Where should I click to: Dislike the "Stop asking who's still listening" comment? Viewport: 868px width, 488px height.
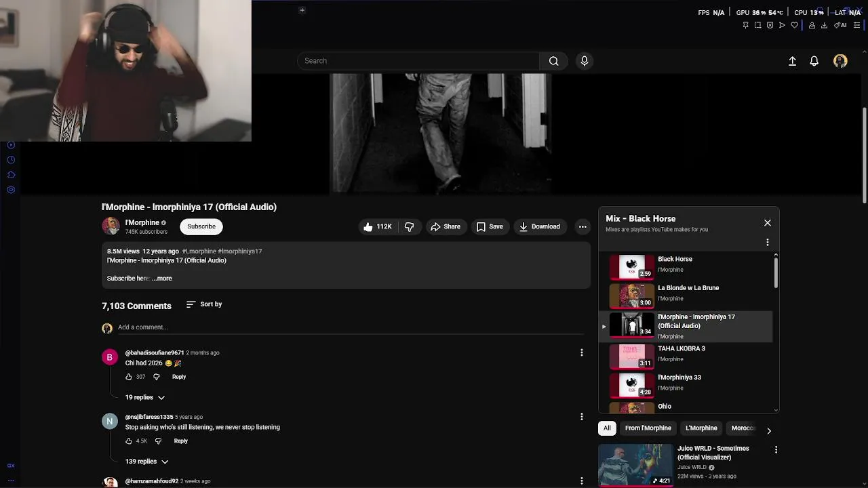click(x=158, y=441)
